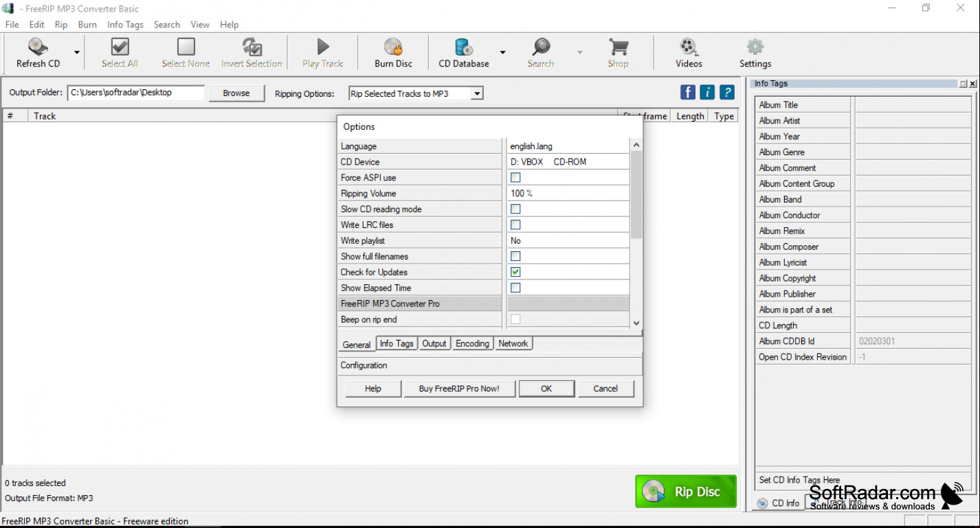The width and height of the screenshot is (980, 528).
Task: Click the FreeRIP app icon in title bar
Action: click(8, 8)
